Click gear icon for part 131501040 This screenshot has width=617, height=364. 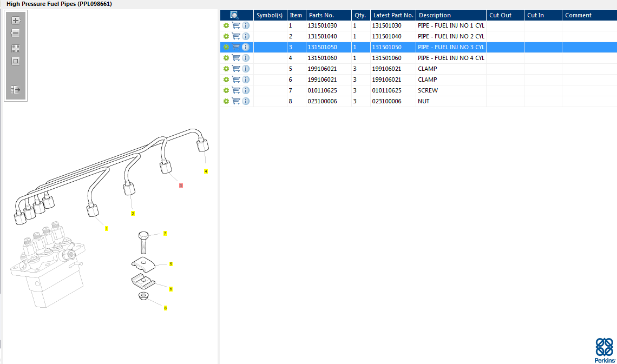click(226, 36)
